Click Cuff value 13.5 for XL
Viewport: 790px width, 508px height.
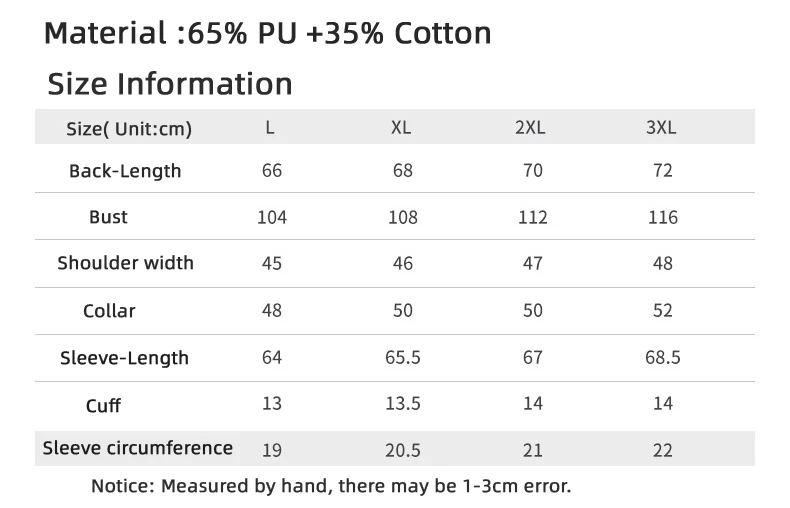click(403, 403)
